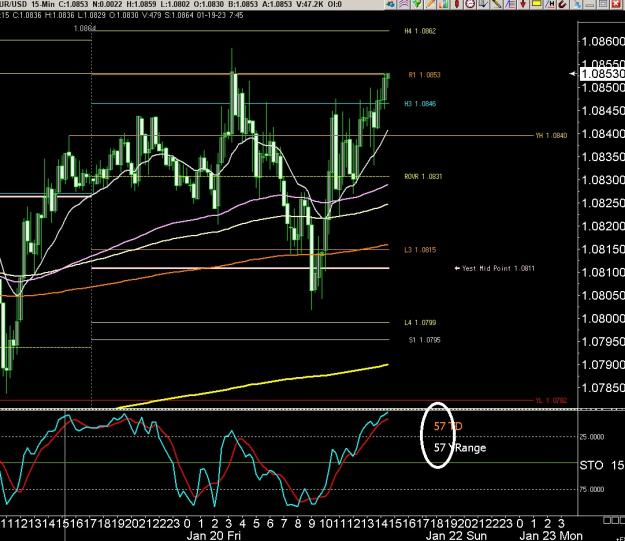Click the red YL 1.0782 label

click(x=551, y=400)
